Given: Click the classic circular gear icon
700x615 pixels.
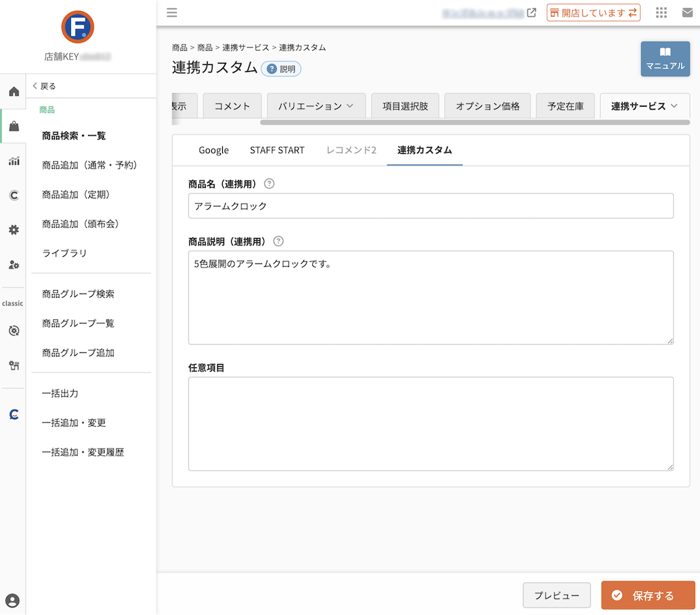Looking at the screenshot, I should click(14, 330).
